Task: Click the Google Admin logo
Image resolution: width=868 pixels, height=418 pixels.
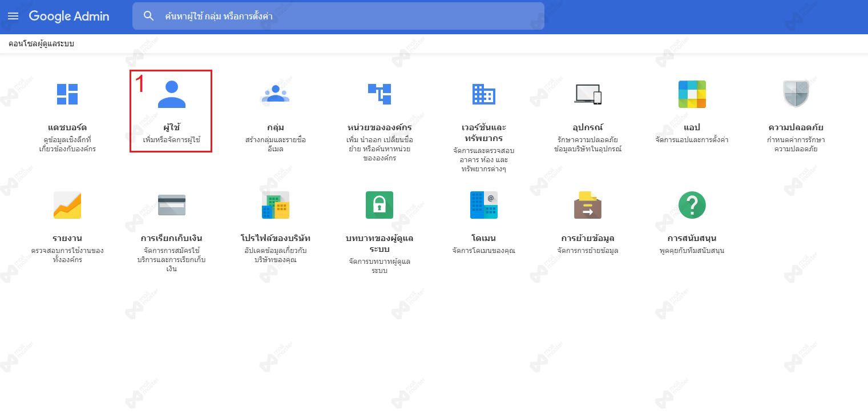Action: point(69,16)
